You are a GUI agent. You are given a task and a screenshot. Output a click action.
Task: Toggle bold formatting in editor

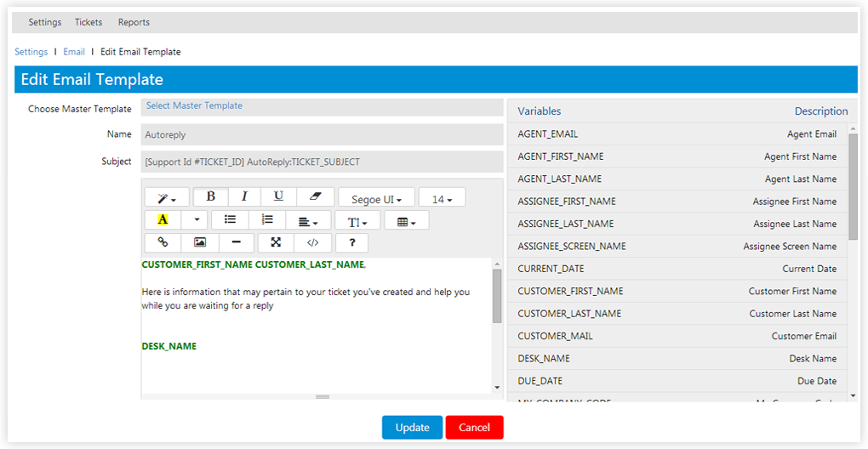coord(210,196)
